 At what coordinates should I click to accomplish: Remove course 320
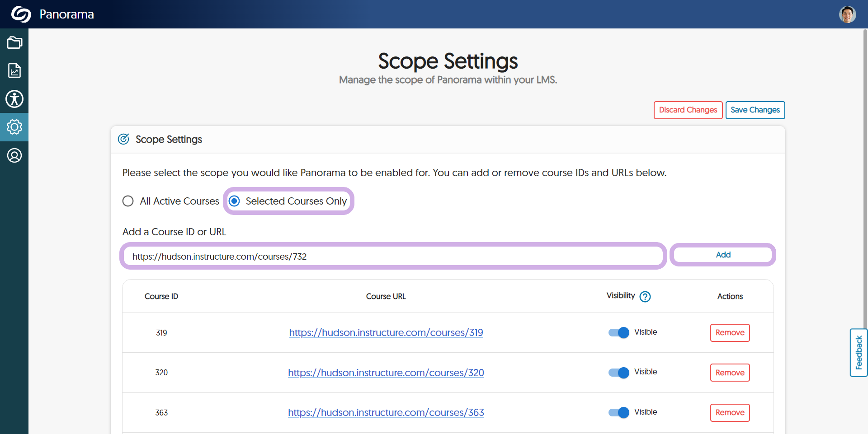pos(730,373)
